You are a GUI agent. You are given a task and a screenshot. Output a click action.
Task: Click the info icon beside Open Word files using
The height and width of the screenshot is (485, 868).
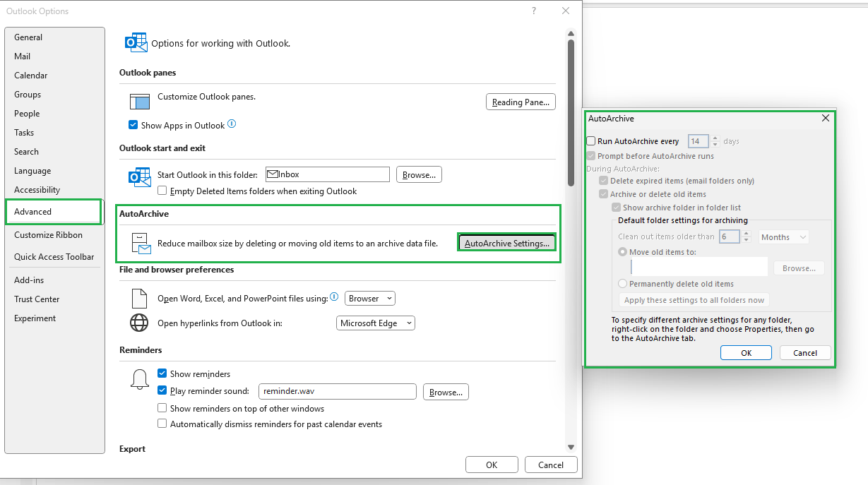[x=334, y=297]
